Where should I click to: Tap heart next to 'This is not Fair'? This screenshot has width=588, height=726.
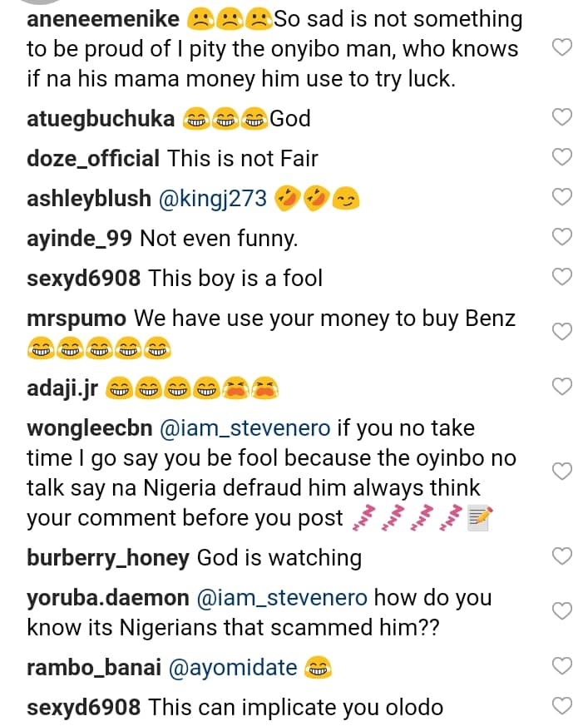point(563,157)
